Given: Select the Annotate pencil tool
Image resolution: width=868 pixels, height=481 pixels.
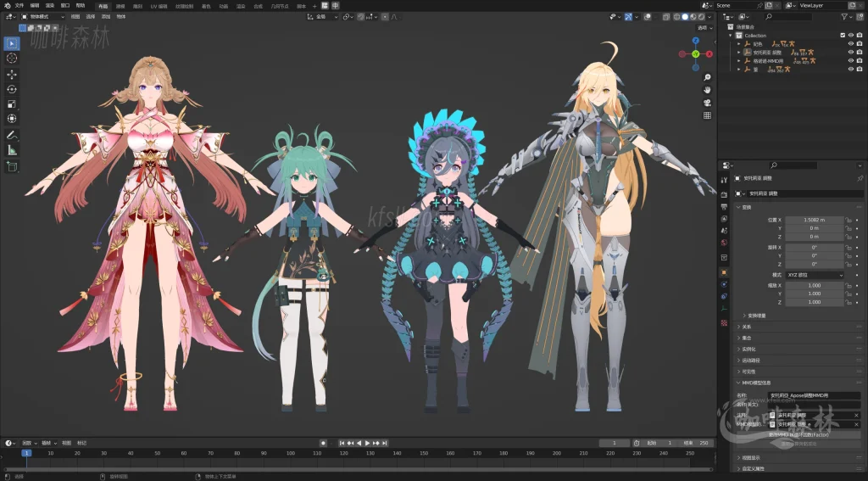Looking at the screenshot, I should coord(12,135).
